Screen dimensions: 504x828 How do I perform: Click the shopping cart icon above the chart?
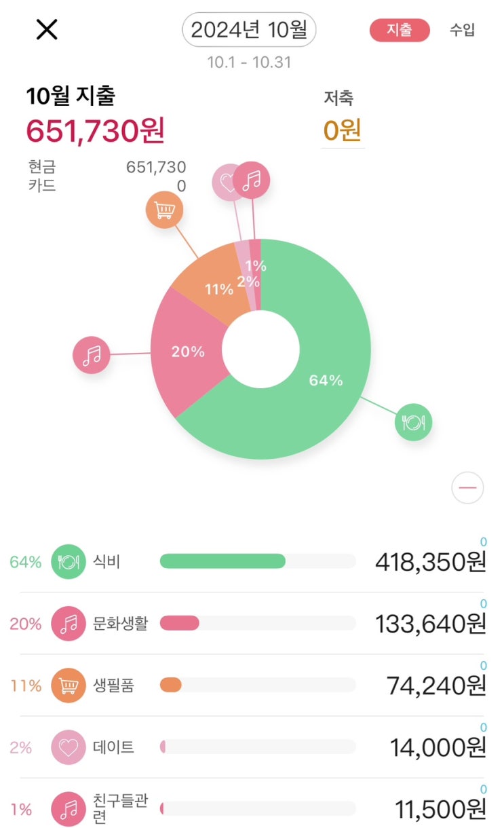click(x=163, y=211)
